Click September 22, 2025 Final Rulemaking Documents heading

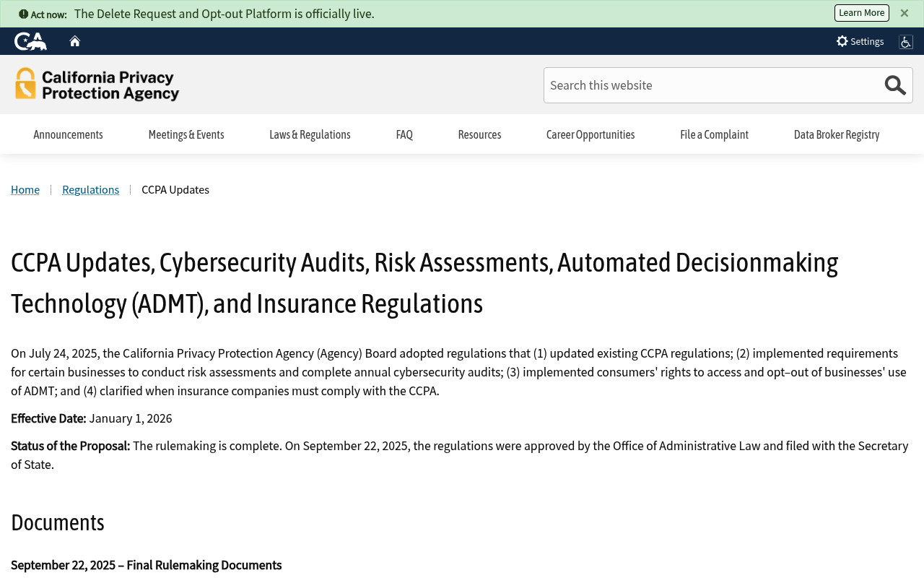pos(146,565)
